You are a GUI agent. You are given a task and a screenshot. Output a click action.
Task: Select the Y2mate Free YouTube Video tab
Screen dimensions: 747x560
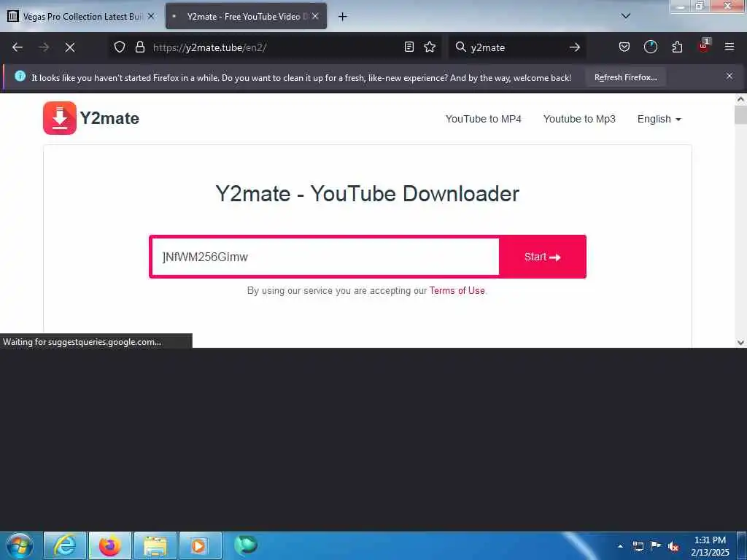click(246, 16)
